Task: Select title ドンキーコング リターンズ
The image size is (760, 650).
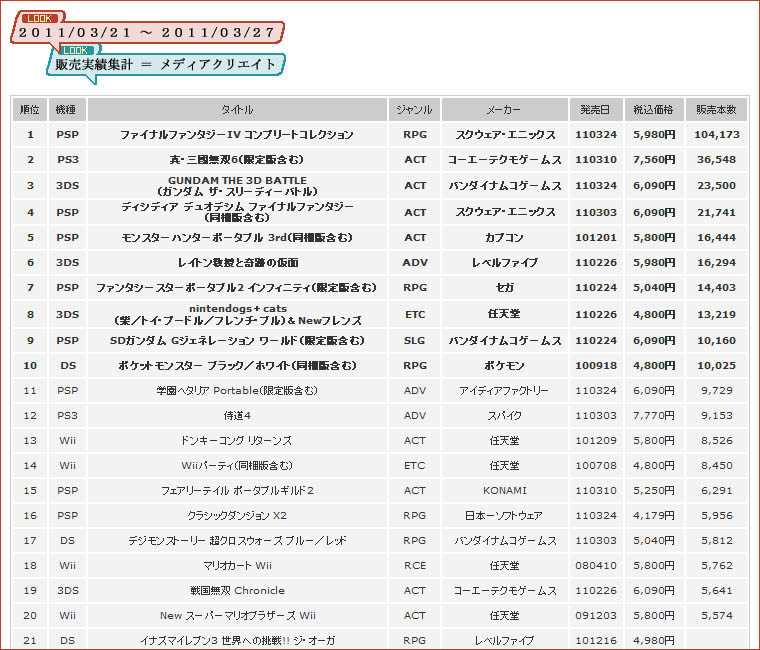Action: [237, 441]
